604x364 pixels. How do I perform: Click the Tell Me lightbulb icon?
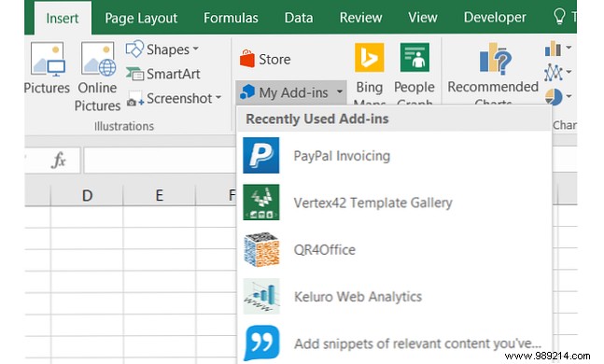559,17
